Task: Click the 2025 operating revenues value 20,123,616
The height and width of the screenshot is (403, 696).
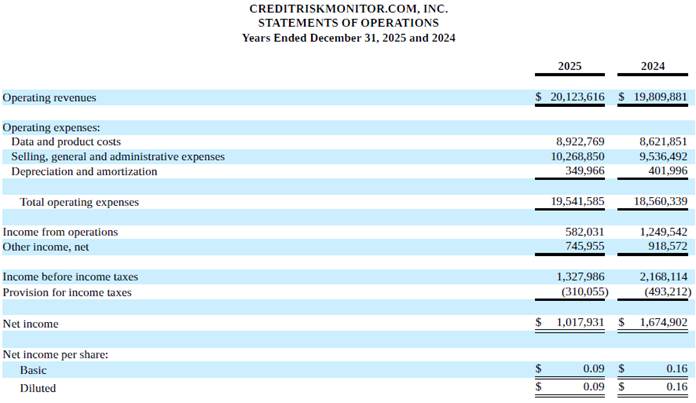Action: [576, 98]
